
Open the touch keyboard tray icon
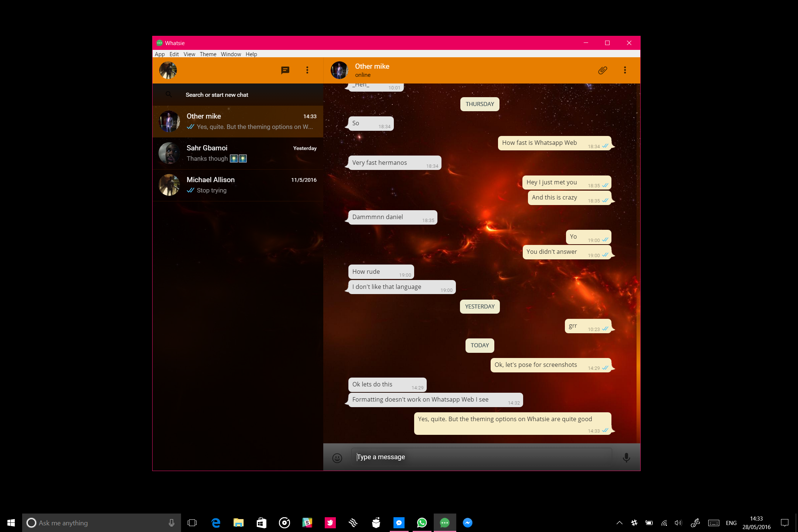[x=713, y=523]
